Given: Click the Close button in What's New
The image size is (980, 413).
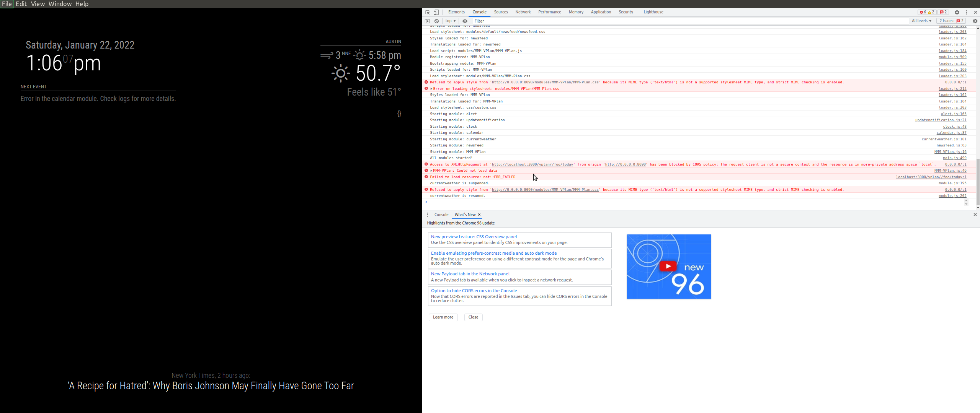Looking at the screenshot, I should point(473,317).
